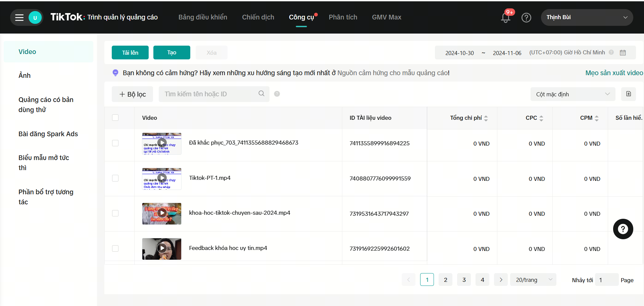Click the timezone info icon
Image resolution: width=644 pixels, height=306 pixels.
point(611,52)
